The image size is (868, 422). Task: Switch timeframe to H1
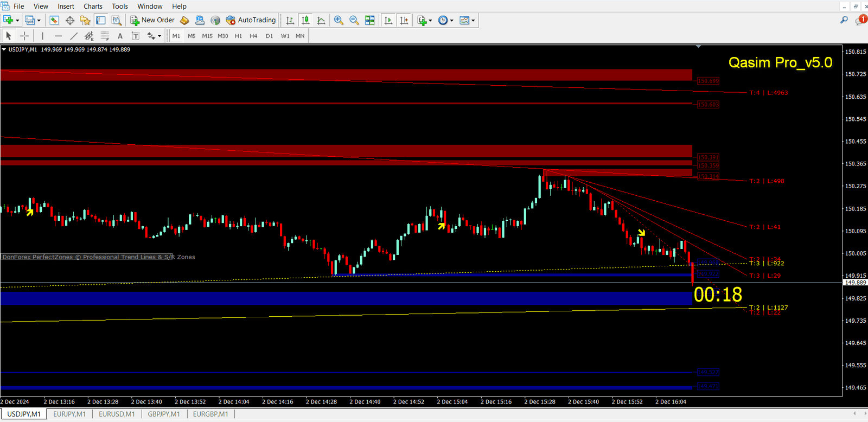(238, 36)
